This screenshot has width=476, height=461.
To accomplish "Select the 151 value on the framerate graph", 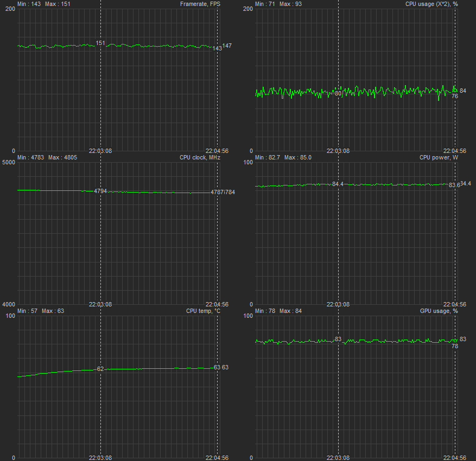I will tap(100, 43).
